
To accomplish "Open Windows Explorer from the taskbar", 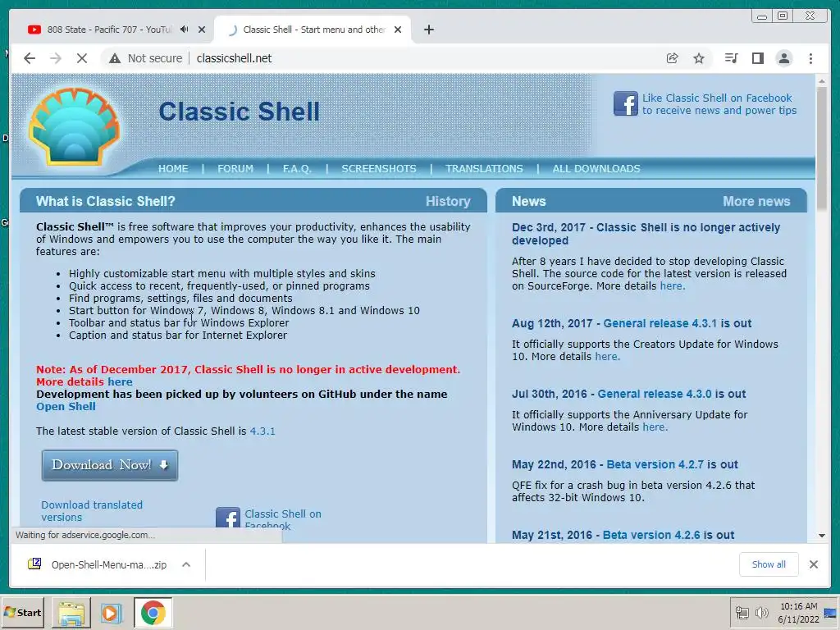I will click(x=71, y=613).
